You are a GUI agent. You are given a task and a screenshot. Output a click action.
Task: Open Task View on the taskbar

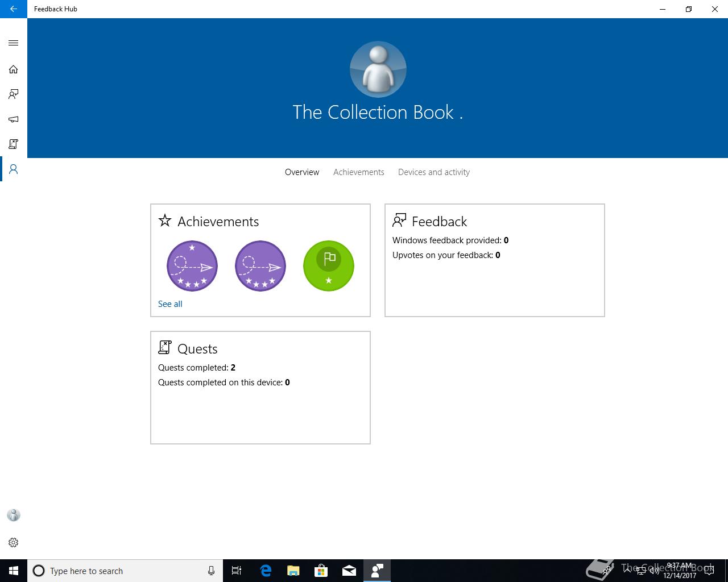[237, 571]
